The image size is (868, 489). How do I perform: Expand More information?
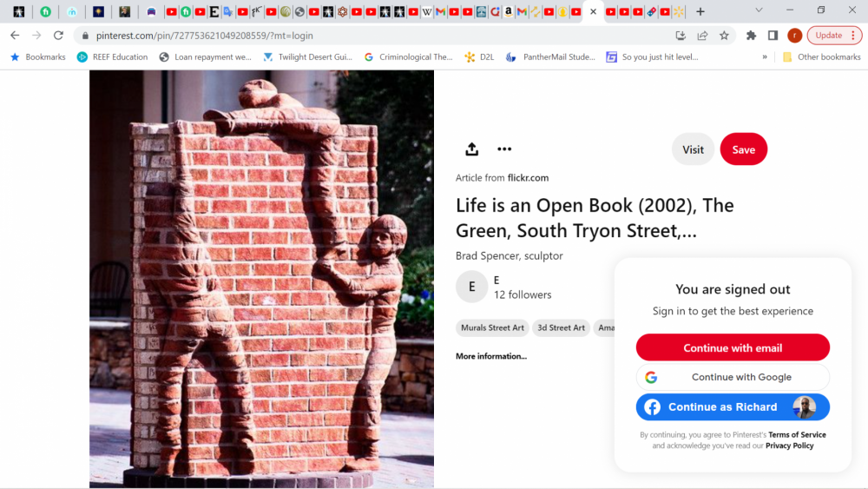click(x=491, y=356)
